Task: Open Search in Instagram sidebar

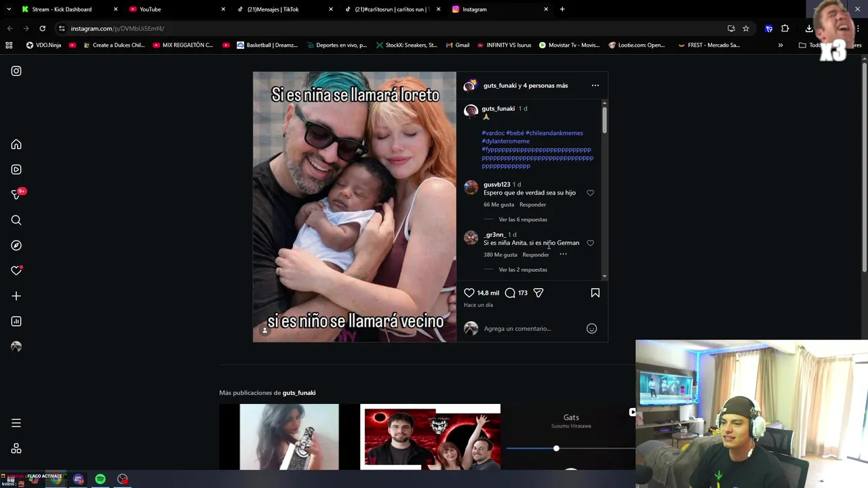Action: 16,220
